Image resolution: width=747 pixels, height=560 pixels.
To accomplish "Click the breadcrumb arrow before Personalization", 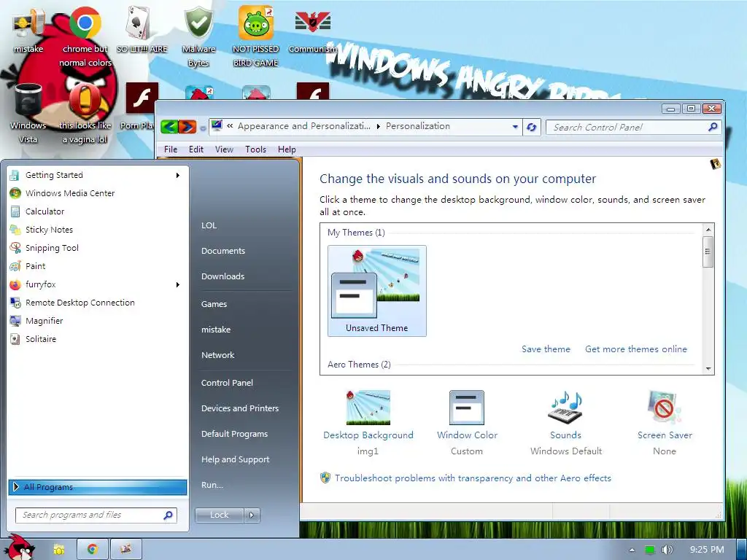I will pos(379,127).
